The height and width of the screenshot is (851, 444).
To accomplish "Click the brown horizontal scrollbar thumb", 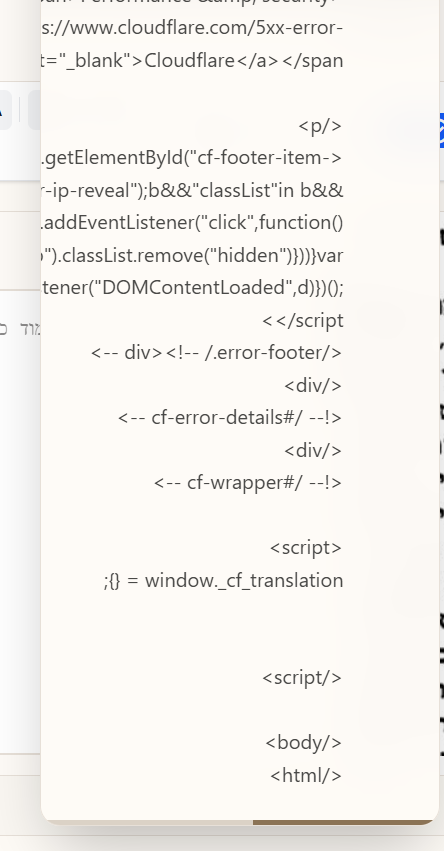I will [x=344, y=822].
